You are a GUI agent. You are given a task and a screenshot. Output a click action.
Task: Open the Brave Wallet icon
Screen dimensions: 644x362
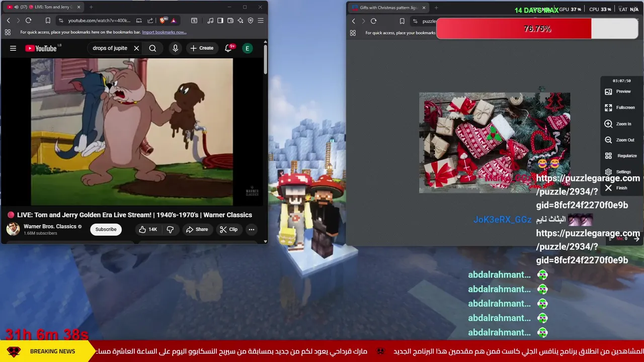(230, 21)
